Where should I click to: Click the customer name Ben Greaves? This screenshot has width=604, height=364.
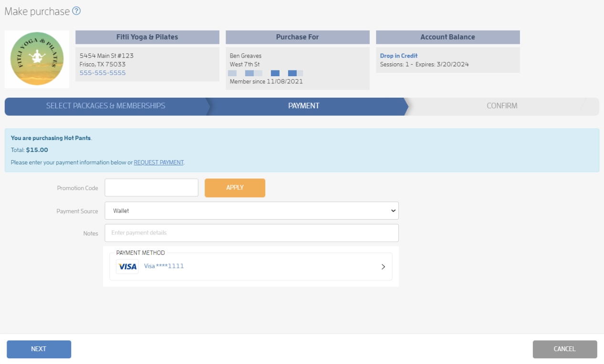(246, 56)
